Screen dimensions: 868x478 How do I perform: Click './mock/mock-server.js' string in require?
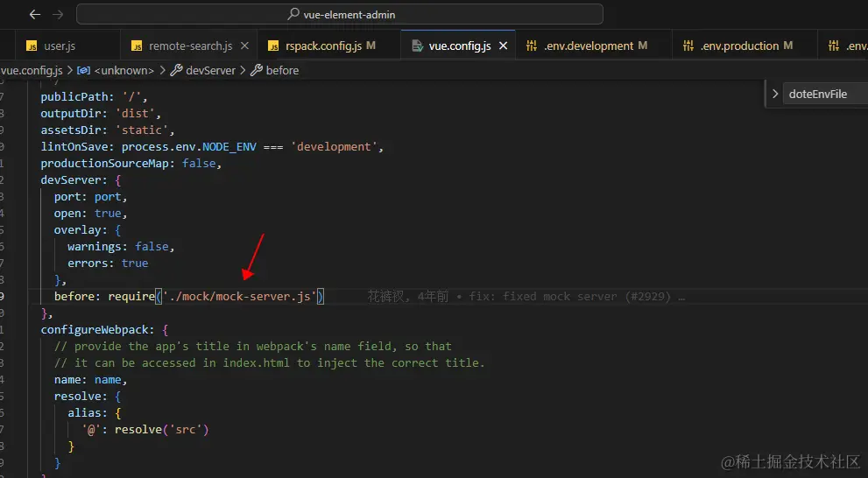(x=239, y=297)
